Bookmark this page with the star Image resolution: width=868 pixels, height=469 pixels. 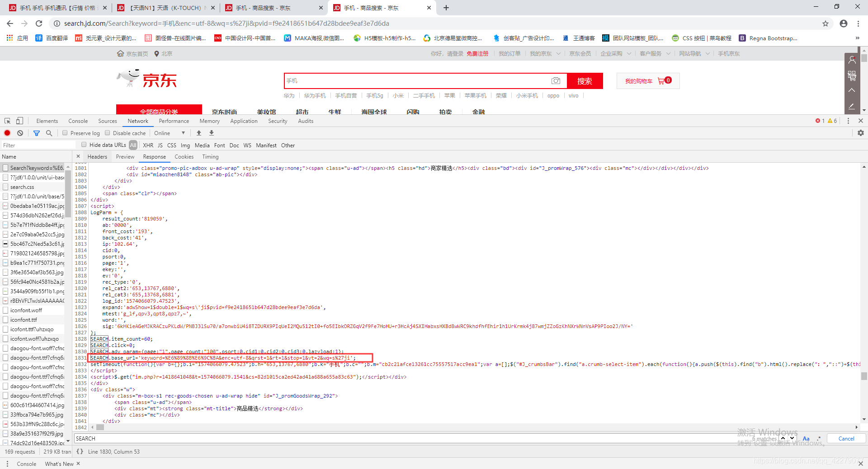pyautogui.click(x=826, y=23)
